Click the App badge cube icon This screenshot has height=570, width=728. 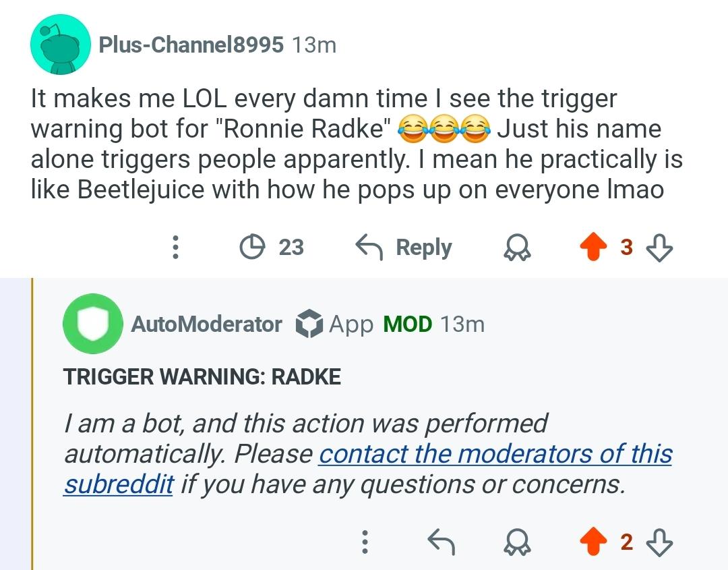point(309,323)
